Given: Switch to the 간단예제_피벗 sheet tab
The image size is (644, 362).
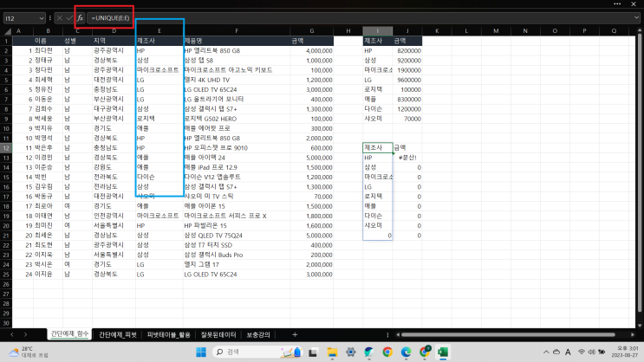Looking at the screenshot, I should point(118,335).
